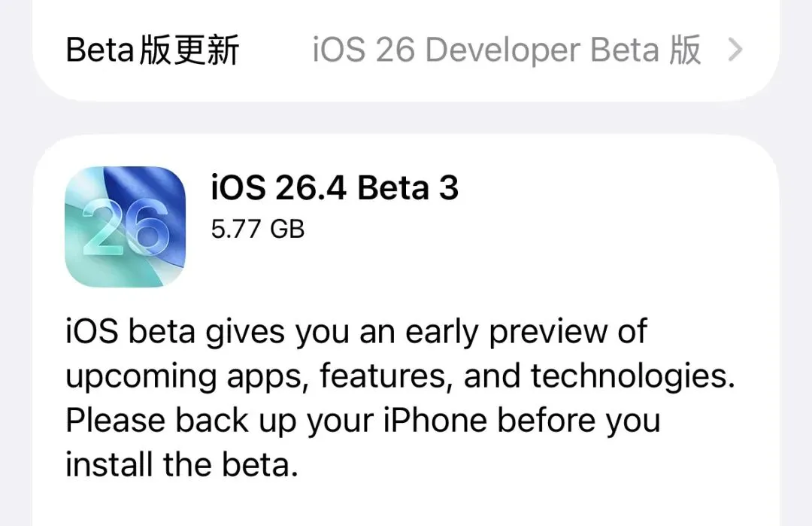The height and width of the screenshot is (526, 812).
Task: Click the word "preview" in the description
Action: [x=544, y=332]
